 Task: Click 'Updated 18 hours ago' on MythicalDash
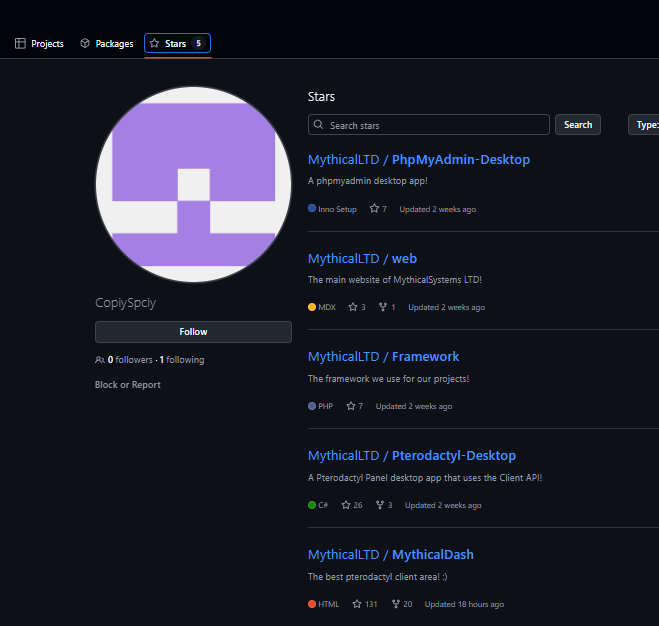point(464,604)
